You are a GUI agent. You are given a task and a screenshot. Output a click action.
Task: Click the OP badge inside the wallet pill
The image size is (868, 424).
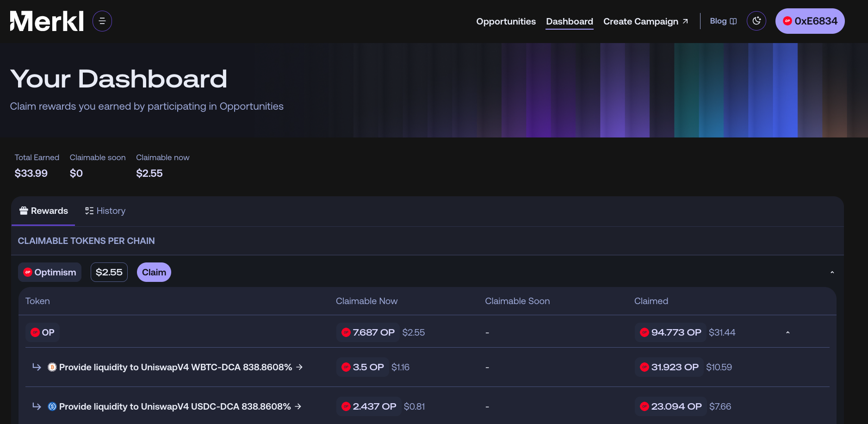[x=787, y=21]
